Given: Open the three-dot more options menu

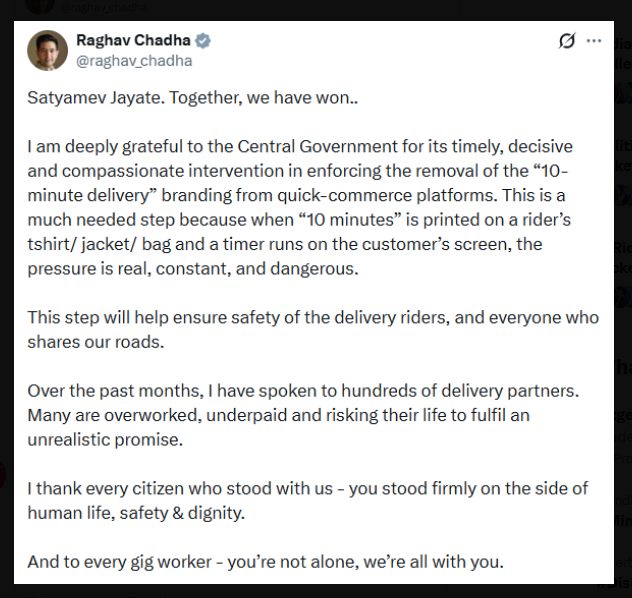Looking at the screenshot, I should tap(594, 41).
